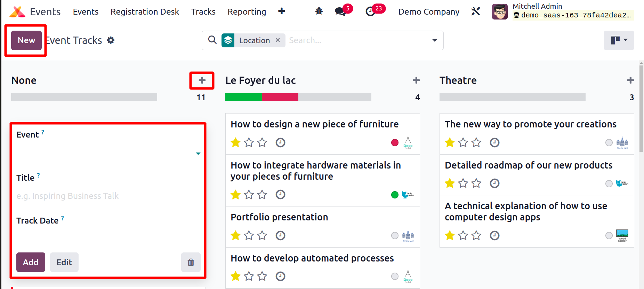The width and height of the screenshot is (644, 289).
Task: Open Event field dropdown arrow
Action: (198, 154)
